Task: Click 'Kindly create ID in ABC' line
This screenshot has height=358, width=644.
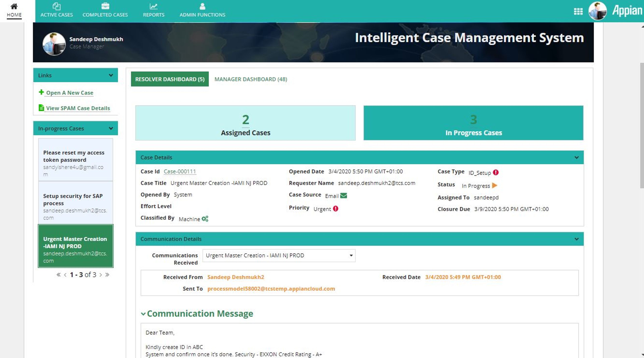Action: (x=174, y=347)
